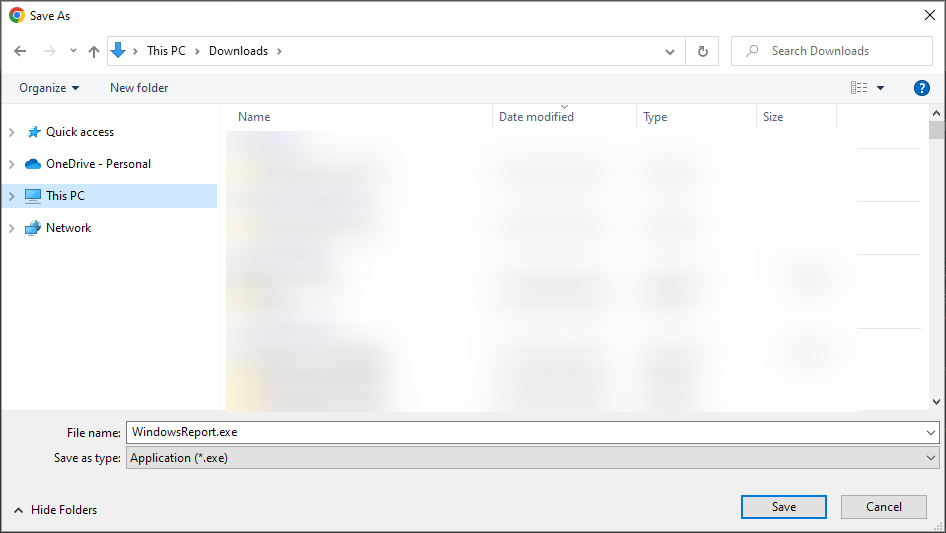Click the blue Downloads arrow icon

click(118, 51)
